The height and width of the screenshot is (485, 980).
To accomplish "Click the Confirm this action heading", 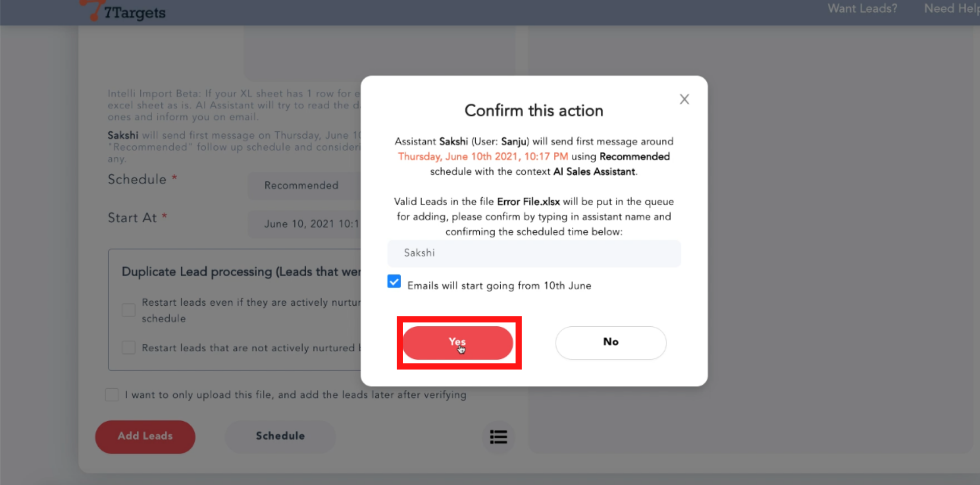I will tap(534, 111).
